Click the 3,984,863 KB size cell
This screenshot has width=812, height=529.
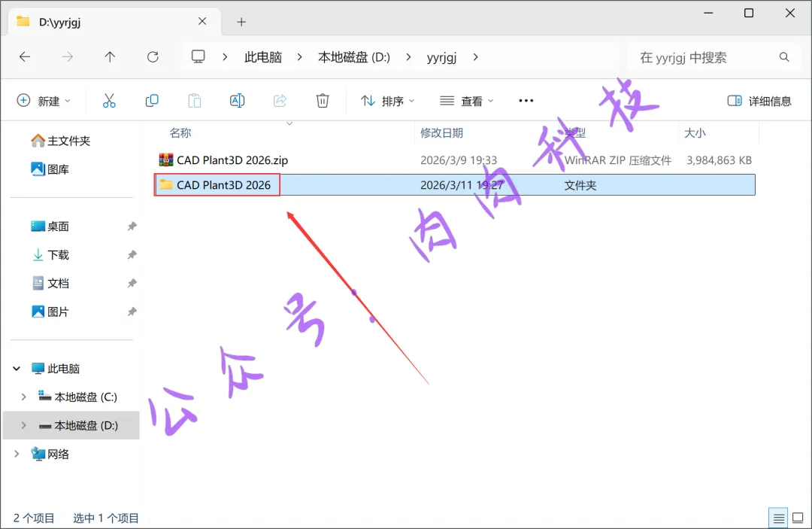[719, 160]
